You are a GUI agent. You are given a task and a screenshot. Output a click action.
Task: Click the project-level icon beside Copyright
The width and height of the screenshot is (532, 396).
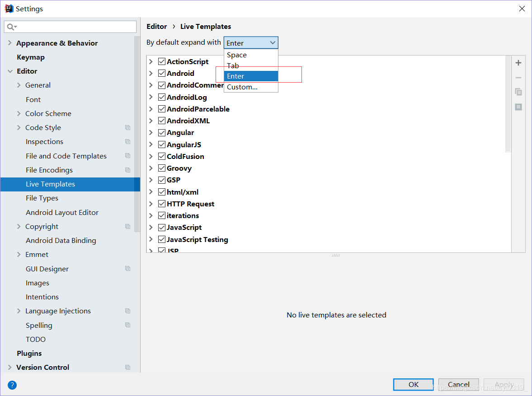tap(127, 227)
